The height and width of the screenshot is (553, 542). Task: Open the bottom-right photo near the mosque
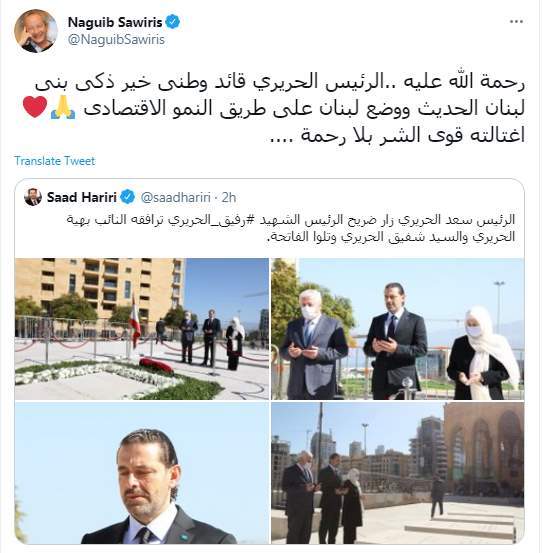click(397, 473)
